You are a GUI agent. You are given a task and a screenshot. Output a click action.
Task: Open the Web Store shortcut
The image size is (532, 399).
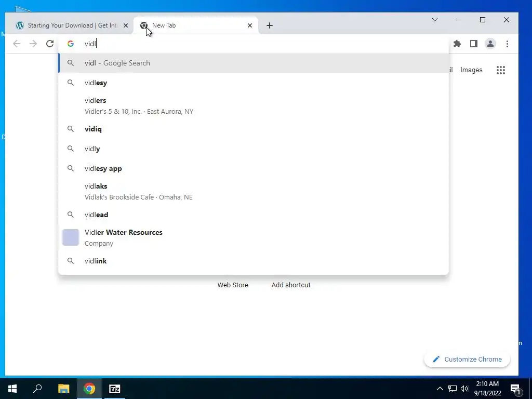[233, 285]
